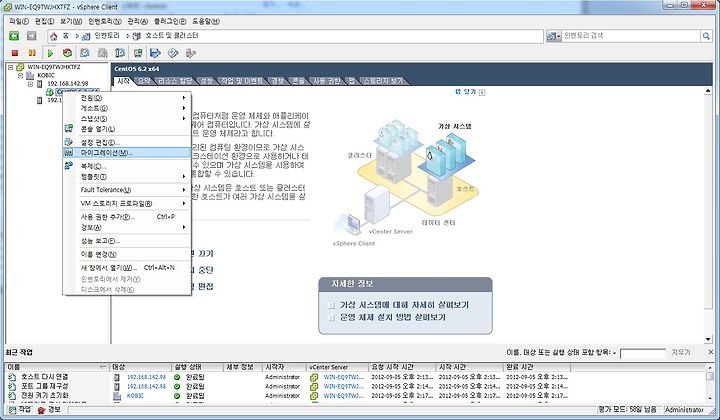Open the 스냅샷 snapshot submenu
The height and width of the screenshot is (420, 720).
[x=127, y=119]
